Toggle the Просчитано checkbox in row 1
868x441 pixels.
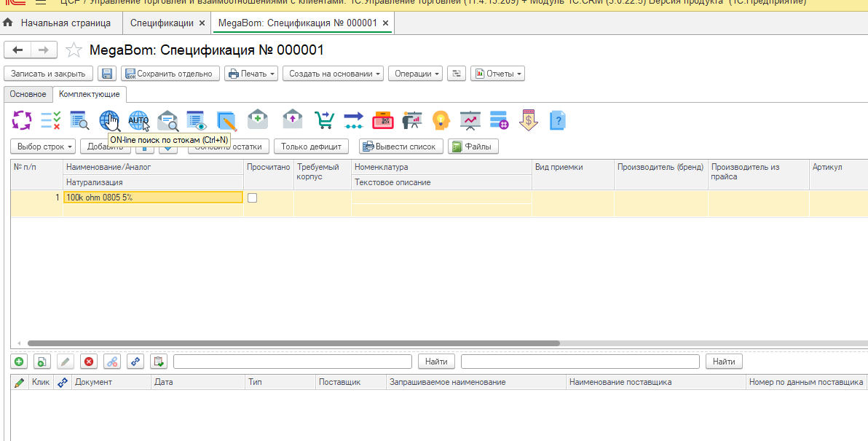tap(253, 198)
